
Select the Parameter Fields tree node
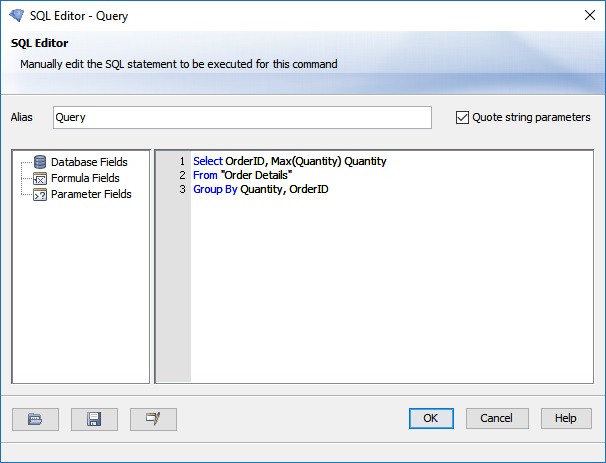91,194
